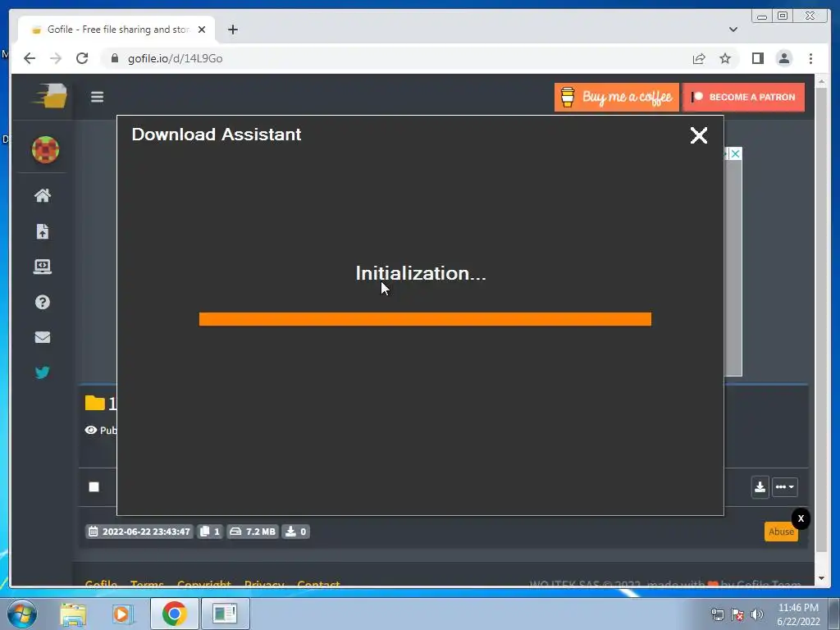The width and height of the screenshot is (840, 630).
Task: Click the Abuse report button
Action: [x=781, y=532]
